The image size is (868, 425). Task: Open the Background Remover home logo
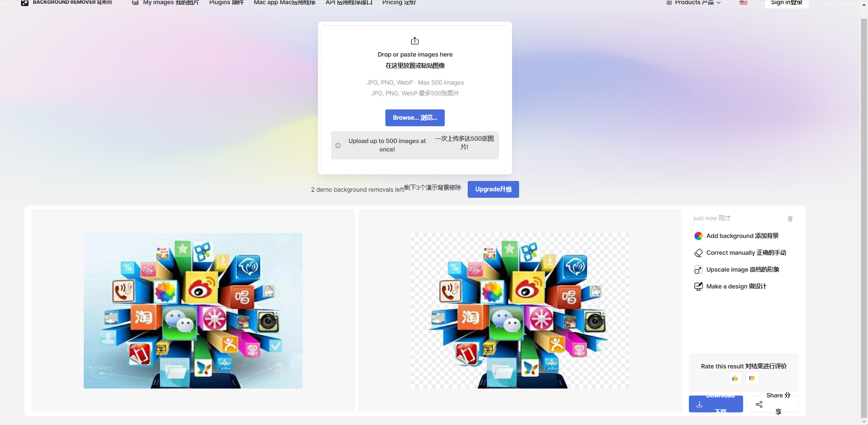[66, 2]
